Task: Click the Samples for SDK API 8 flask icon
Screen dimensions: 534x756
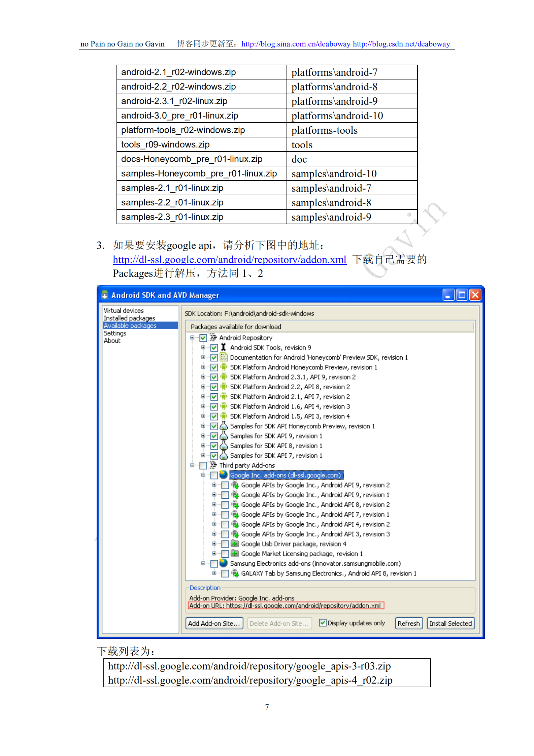Action: [224, 445]
